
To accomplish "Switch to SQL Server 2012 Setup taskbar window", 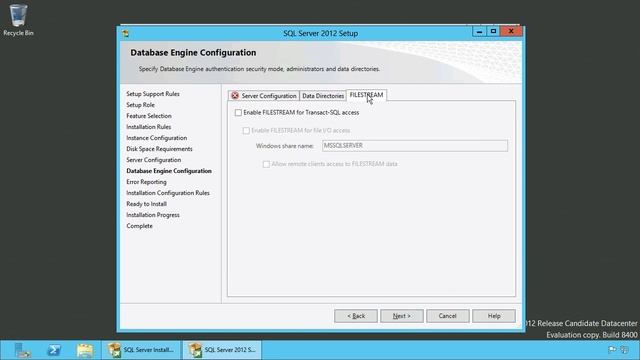I will (x=222, y=350).
